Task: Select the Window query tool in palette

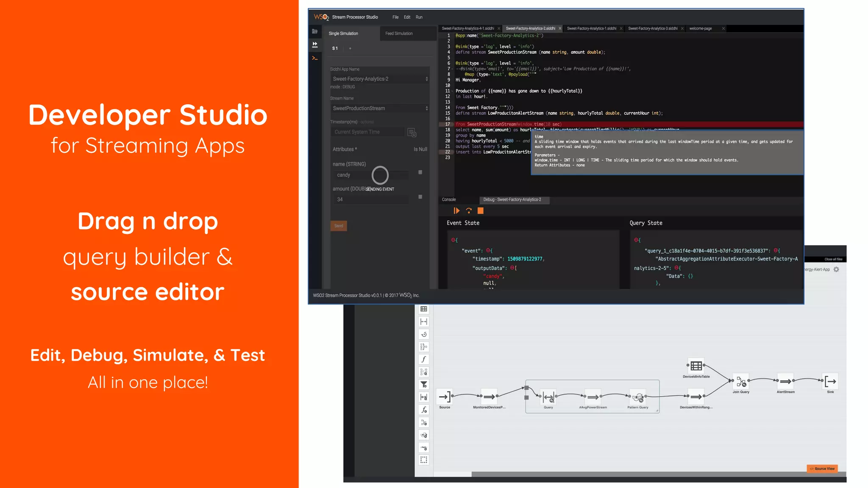Action: 424,397
